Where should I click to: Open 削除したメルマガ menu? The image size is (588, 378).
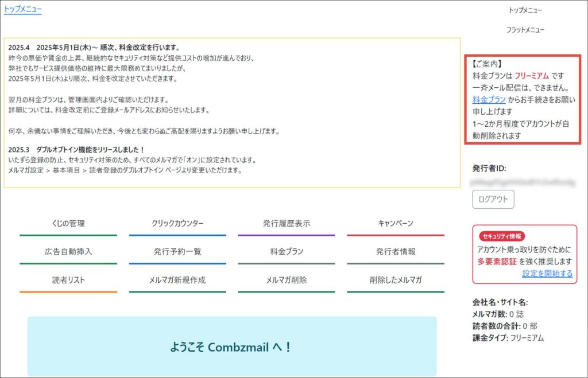tap(396, 280)
